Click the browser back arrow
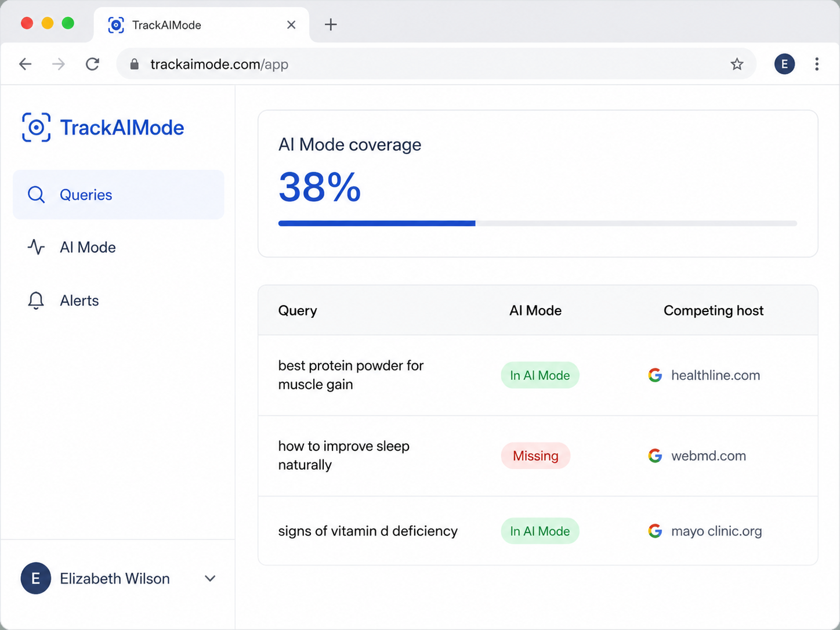This screenshot has width=840, height=630. pyautogui.click(x=25, y=64)
